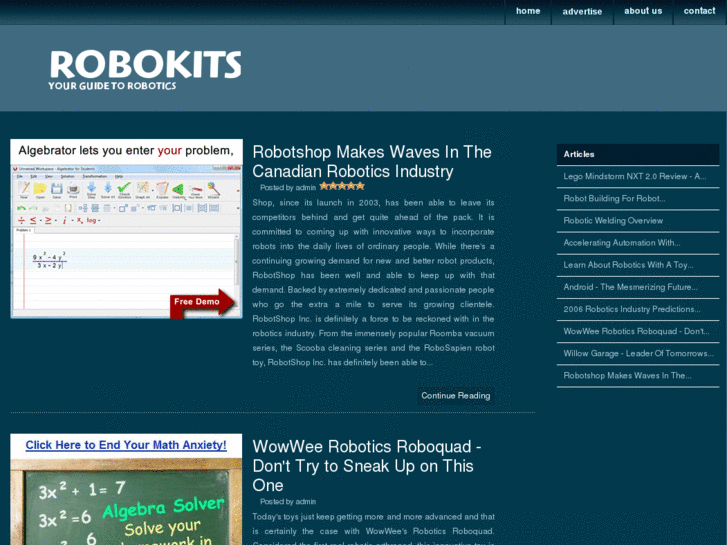This screenshot has width=727, height=545.
Task: Click 'YOUR GUIDE TO ROBOTICS' tagline
Action: point(112,86)
